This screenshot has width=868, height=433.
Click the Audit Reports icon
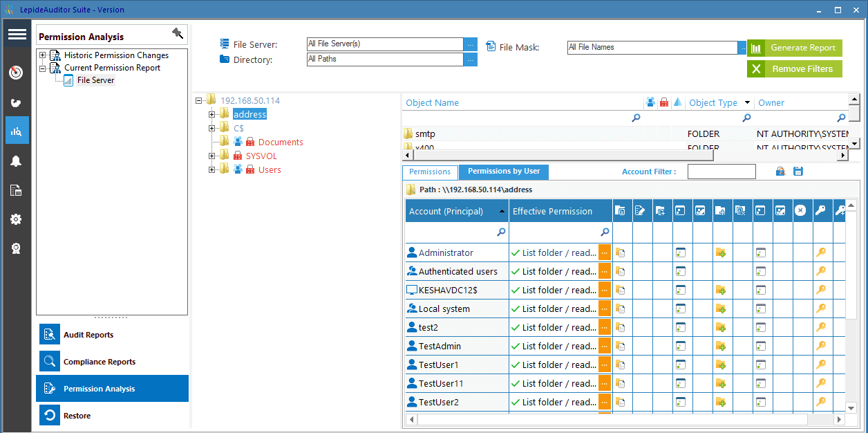(x=50, y=335)
